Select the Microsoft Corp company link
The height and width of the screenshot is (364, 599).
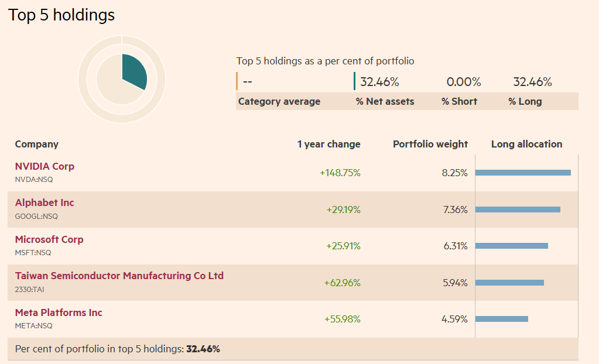coord(49,239)
